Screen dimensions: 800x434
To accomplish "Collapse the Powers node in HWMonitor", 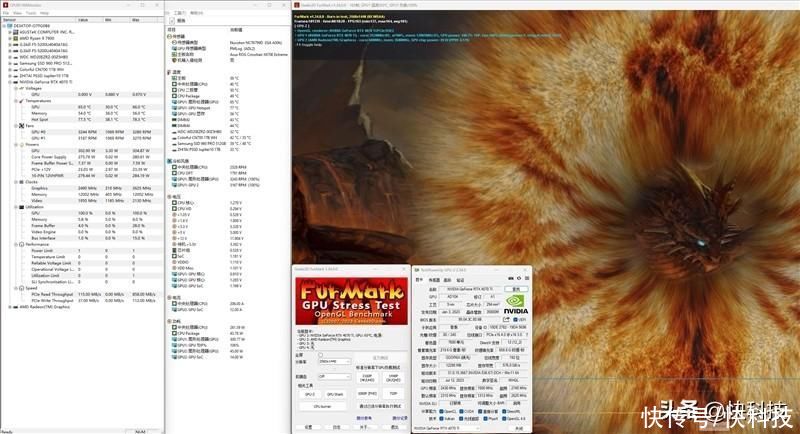I will coord(15,144).
